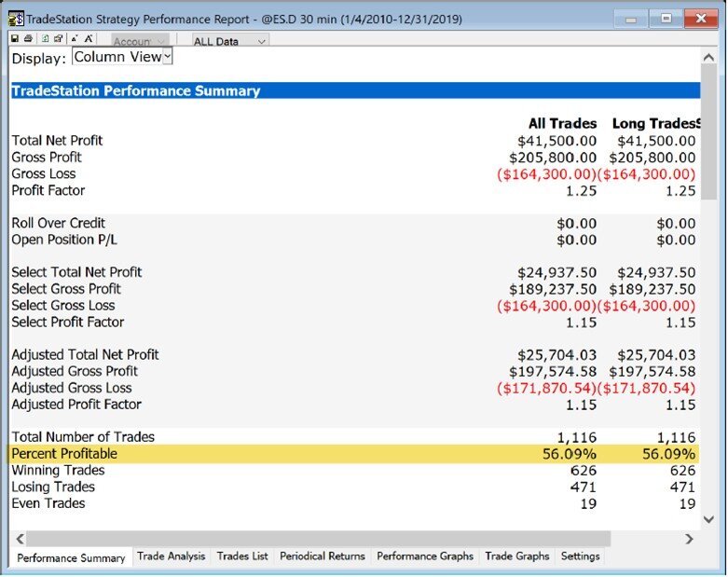Click the All Trades column header
This screenshot has height=577, width=728.
click(x=562, y=123)
